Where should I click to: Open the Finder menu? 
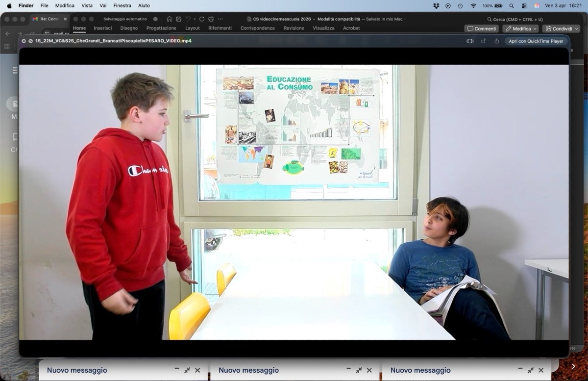(x=26, y=5)
